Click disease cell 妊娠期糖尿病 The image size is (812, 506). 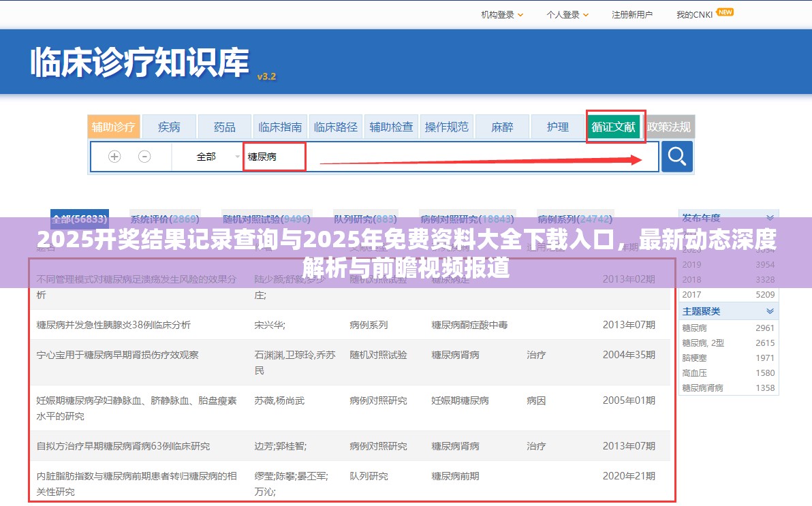pos(460,401)
